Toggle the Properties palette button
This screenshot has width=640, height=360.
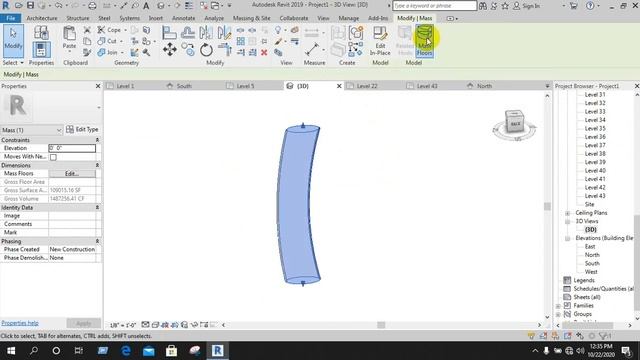pyautogui.click(x=41, y=50)
